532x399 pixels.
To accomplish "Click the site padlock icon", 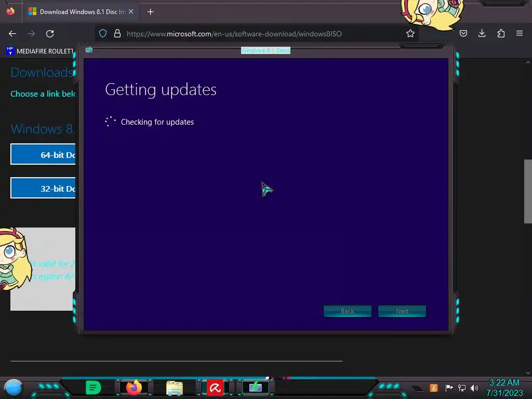I will 117,33.
